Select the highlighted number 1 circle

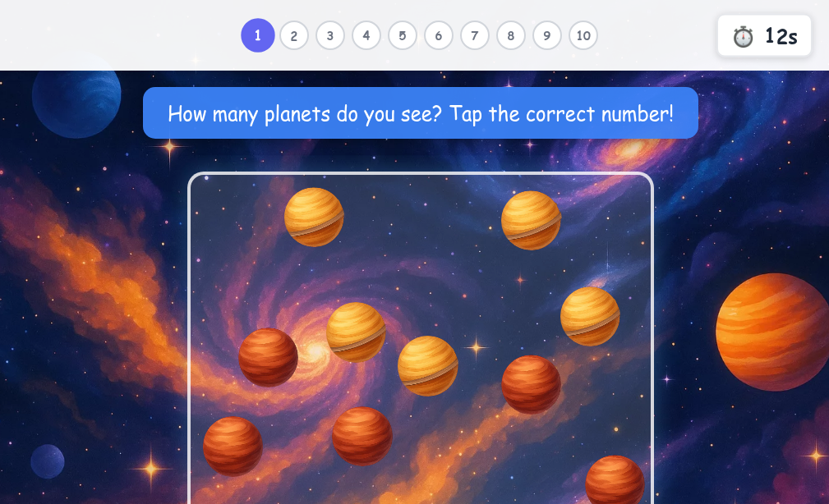tap(258, 35)
